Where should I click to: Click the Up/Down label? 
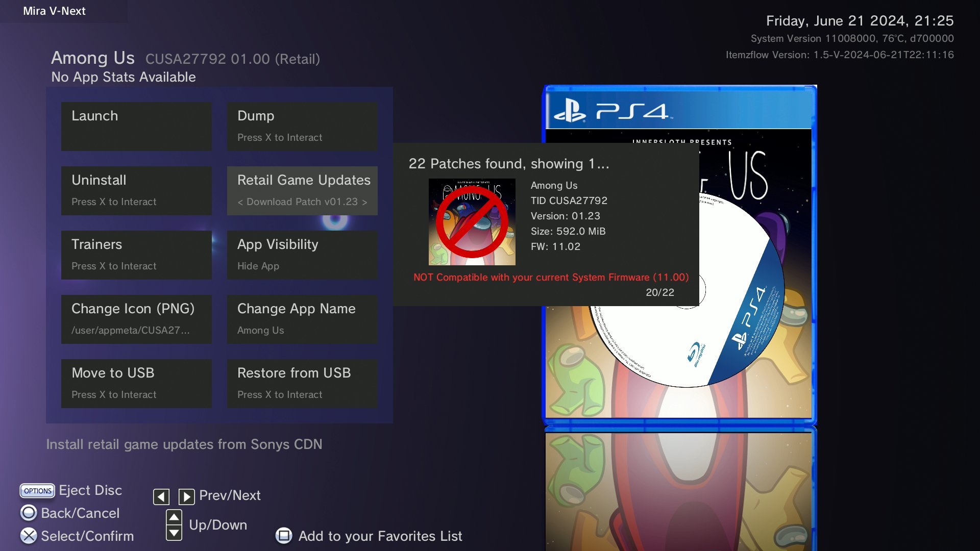click(218, 525)
